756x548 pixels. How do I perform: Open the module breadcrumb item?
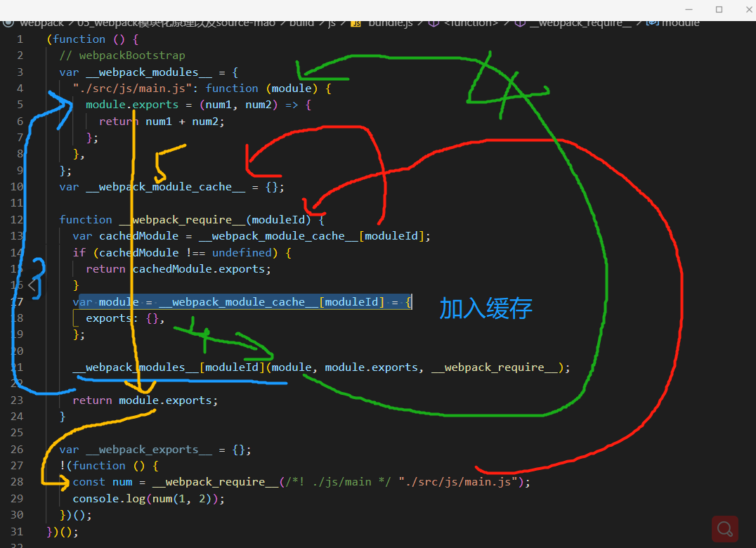click(680, 22)
